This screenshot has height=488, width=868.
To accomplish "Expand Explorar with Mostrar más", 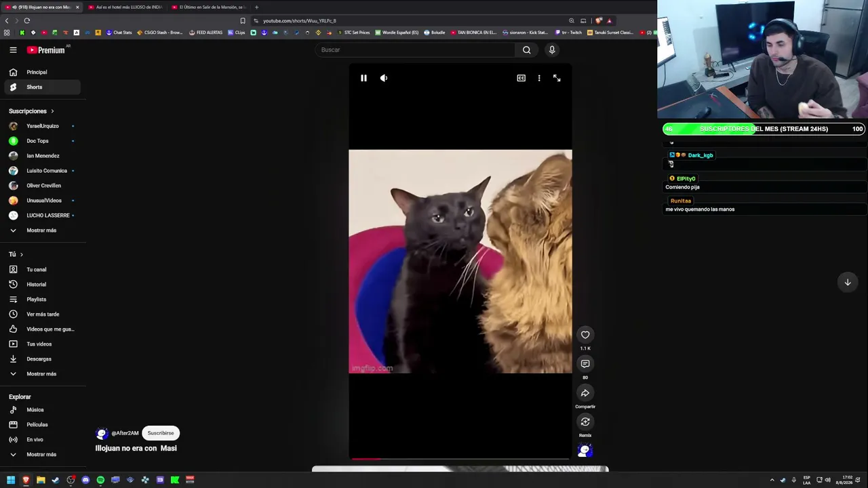I will pyautogui.click(x=43, y=455).
